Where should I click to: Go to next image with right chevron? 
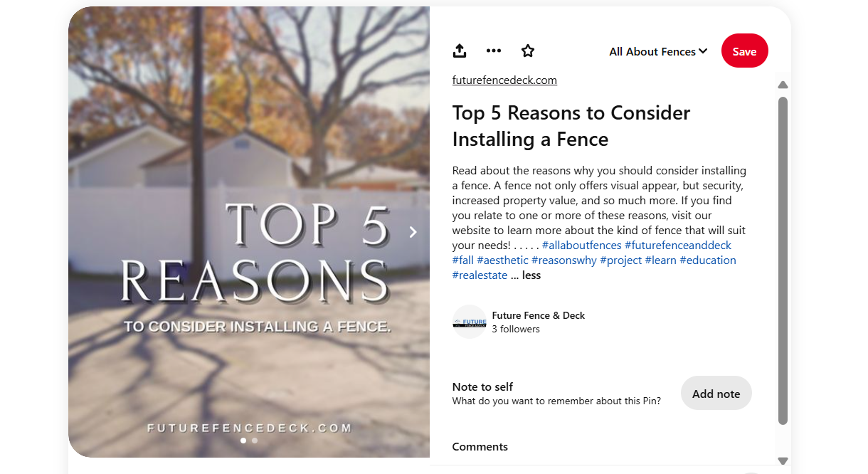pos(413,232)
